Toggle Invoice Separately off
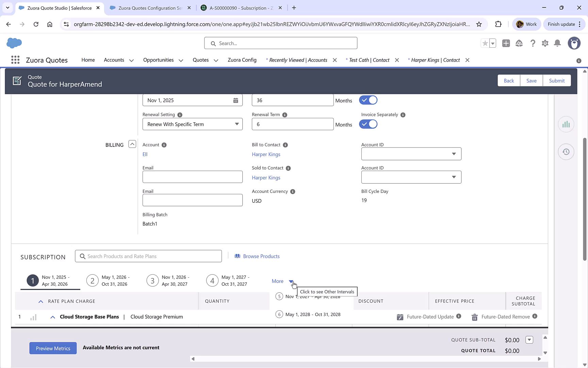The width and height of the screenshot is (588, 368). tap(368, 124)
